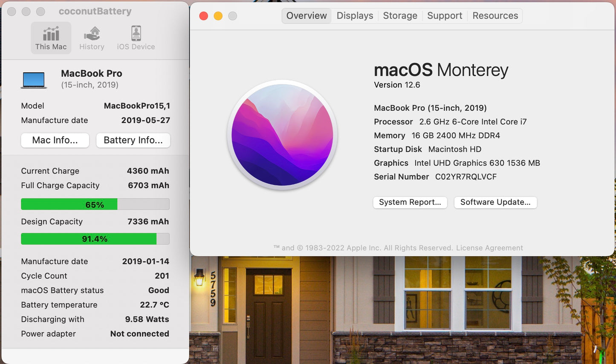616x364 pixels.
Task: Click the Battery Info... button
Action: (133, 140)
